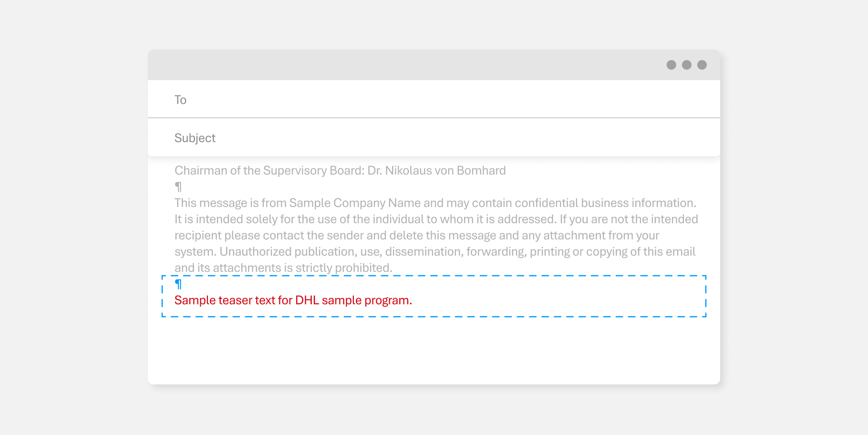Focus the To recipient field
Image resolution: width=868 pixels, height=435 pixels.
pyautogui.click(x=429, y=100)
